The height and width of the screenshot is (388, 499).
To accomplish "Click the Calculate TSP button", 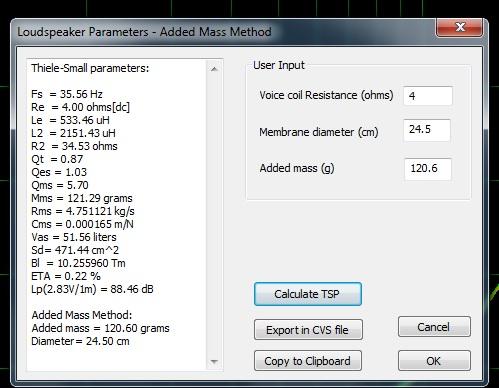I will tap(308, 294).
